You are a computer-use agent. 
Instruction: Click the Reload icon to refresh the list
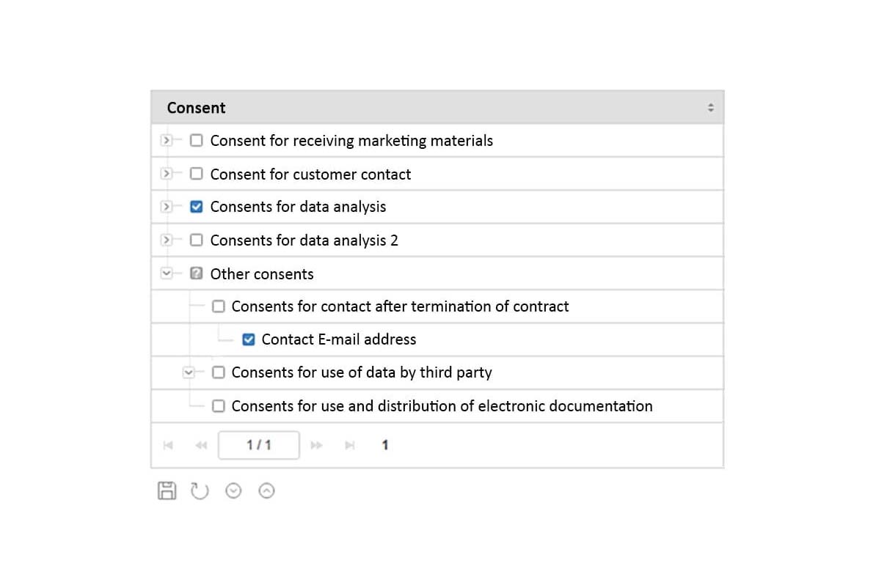coord(200,490)
